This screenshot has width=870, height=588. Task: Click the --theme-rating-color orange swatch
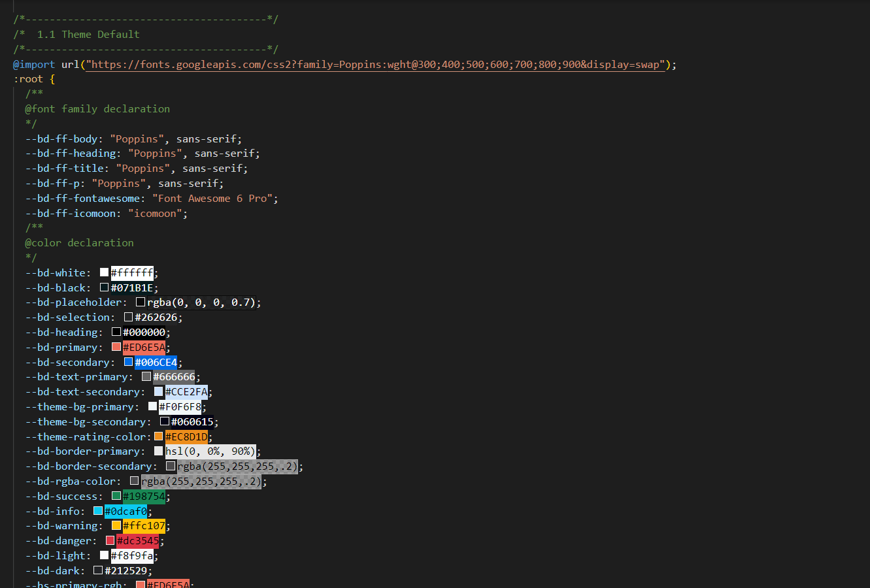point(159,436)
